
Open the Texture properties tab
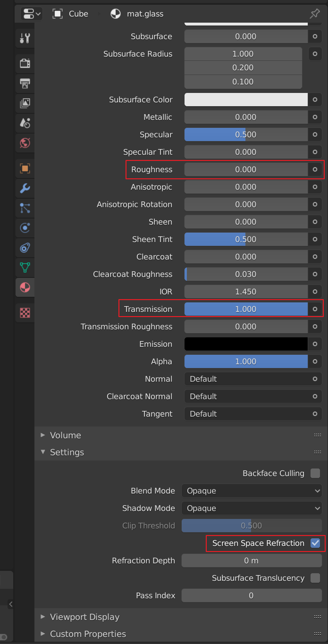tap(25, 312)
